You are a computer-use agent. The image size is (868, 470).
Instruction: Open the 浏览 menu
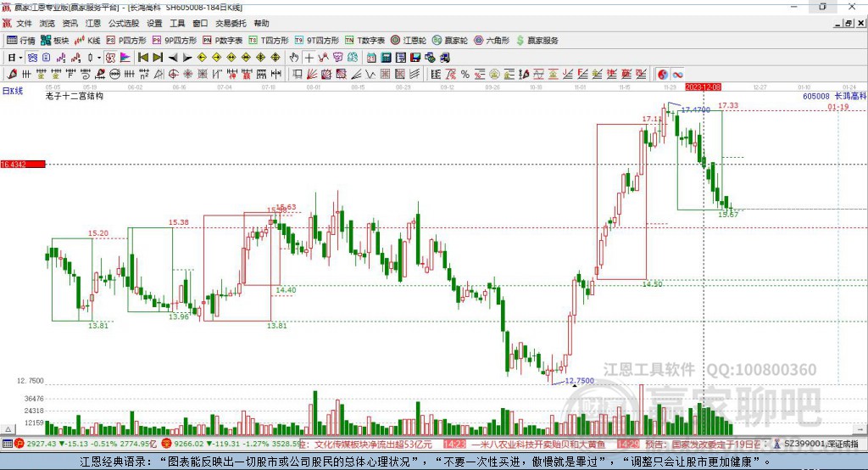pos(47,23)
